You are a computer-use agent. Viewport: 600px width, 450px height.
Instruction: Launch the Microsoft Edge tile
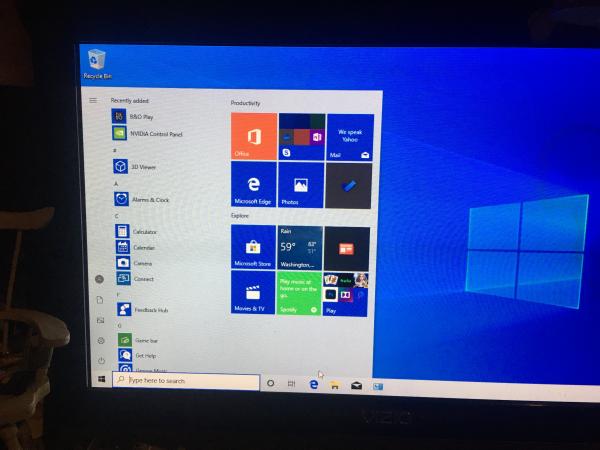point(253,184)
